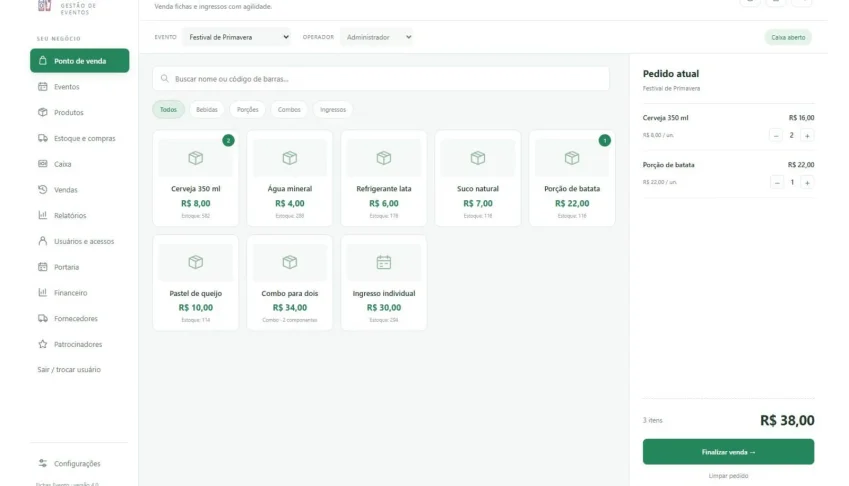This screenshot has height=486, width=849.
Task: Click the Usuários e acessos person icon
Action: click(43, 241)
